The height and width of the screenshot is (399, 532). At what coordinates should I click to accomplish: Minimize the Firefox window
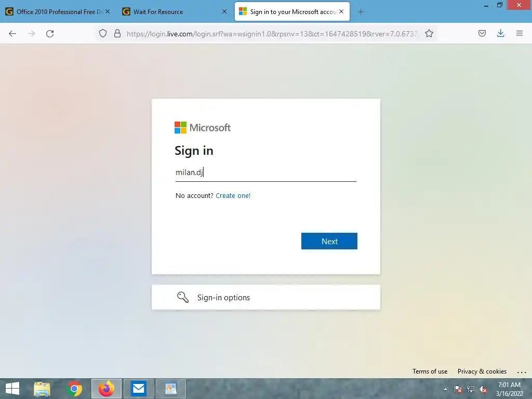(486, 5)
